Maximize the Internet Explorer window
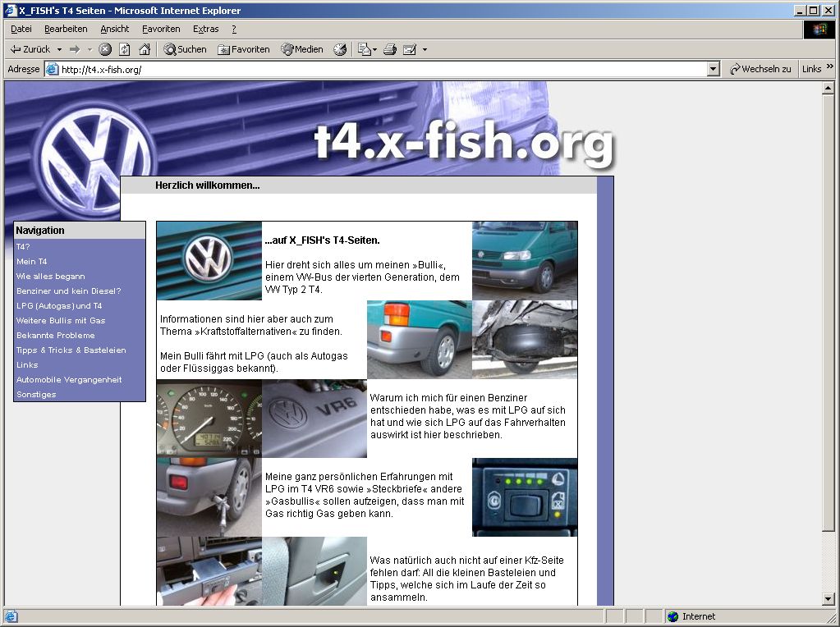The height and width of the screenshot is (627, 840). pos(814,10)
